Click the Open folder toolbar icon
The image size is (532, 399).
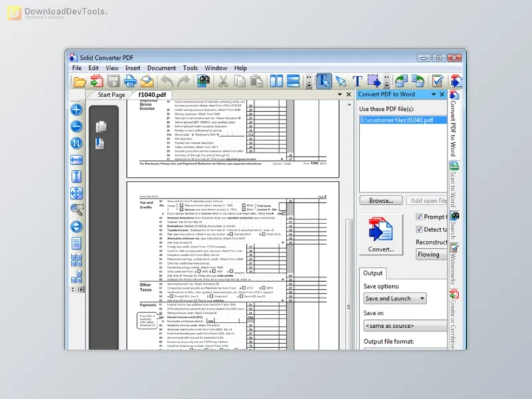[x=79, y=82]
